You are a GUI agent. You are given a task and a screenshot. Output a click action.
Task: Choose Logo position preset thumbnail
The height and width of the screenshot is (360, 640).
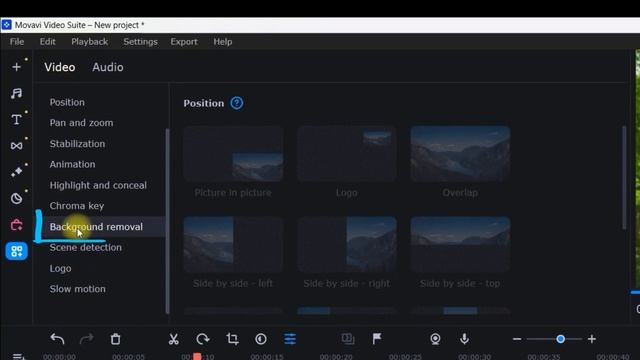[347, 154]
